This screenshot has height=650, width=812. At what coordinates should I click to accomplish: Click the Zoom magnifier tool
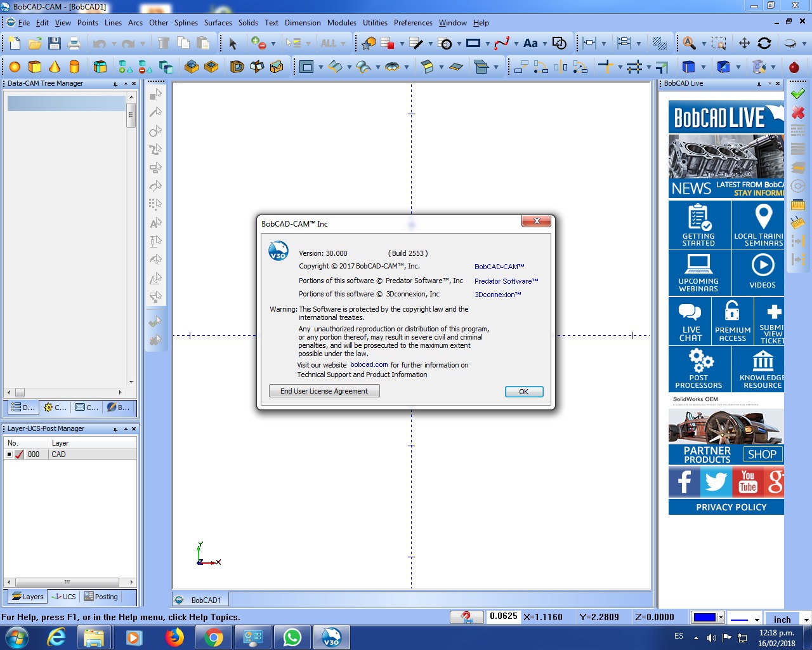click(x=690, y=43)
